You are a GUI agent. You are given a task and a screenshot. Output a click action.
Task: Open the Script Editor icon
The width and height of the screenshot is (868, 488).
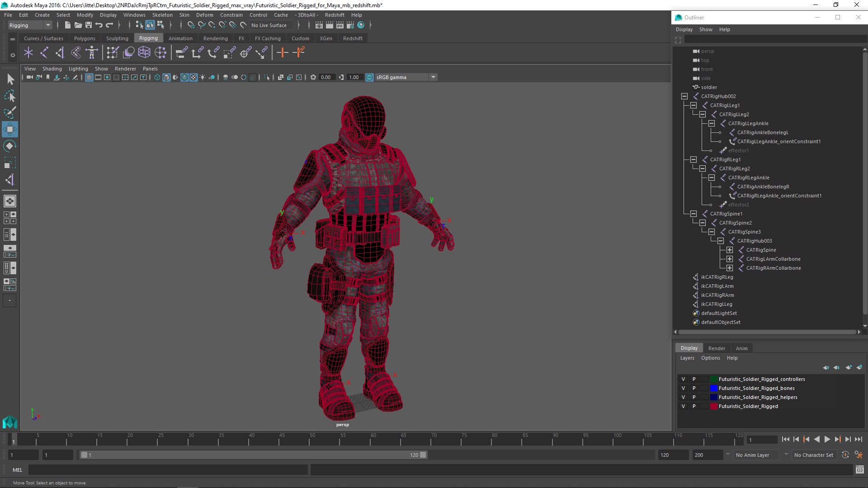[x=860, y=470]
